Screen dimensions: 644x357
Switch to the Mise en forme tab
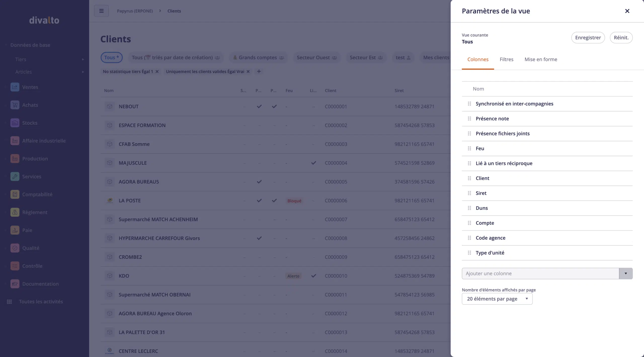(541, 59)
